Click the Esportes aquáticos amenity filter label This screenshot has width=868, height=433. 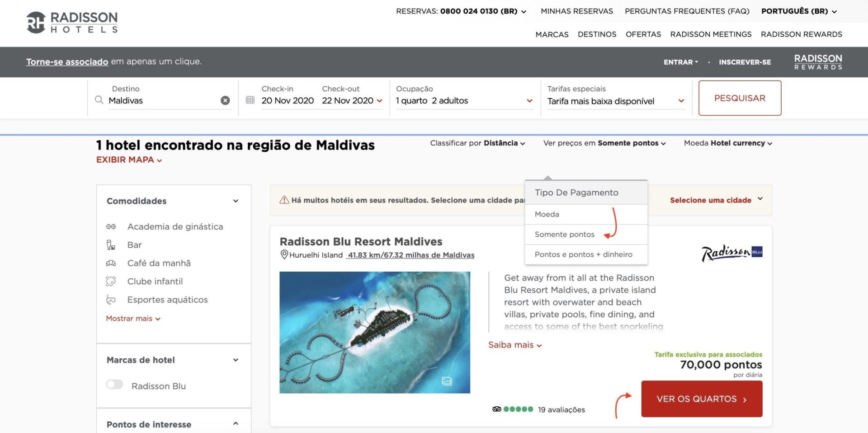tap(167, 300)
